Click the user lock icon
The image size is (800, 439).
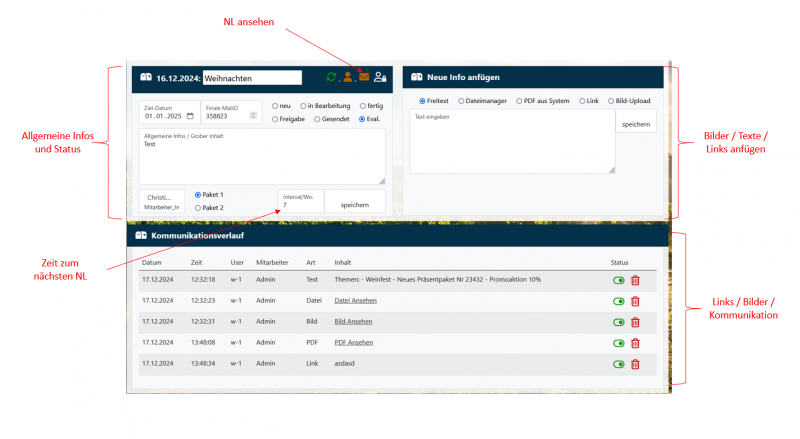pyautogui.click(x=380, y=77)
